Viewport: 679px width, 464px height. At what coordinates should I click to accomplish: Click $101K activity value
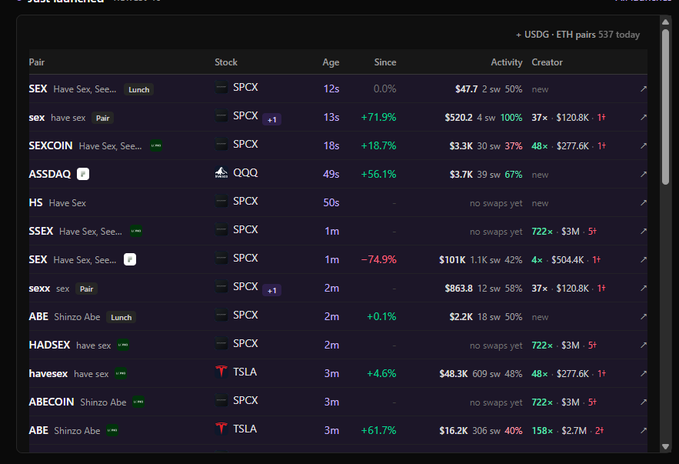452,260
